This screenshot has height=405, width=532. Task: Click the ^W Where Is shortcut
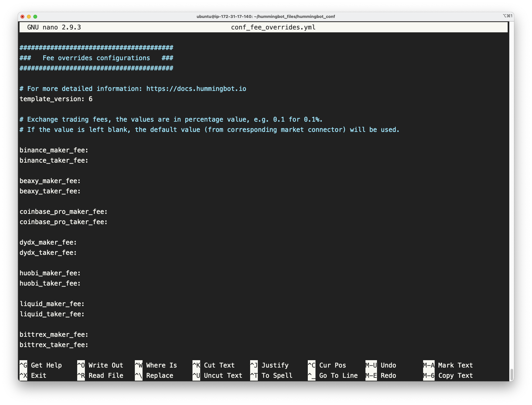156,365
